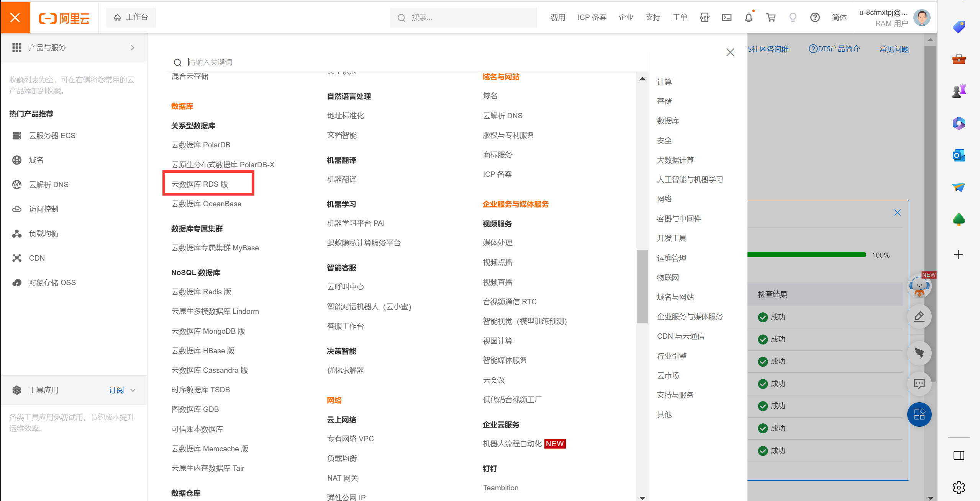This screenshot has height=501, width=980.
Task: Jump to 安全 category
Action: pyautogui.click(x=664, y=140)
